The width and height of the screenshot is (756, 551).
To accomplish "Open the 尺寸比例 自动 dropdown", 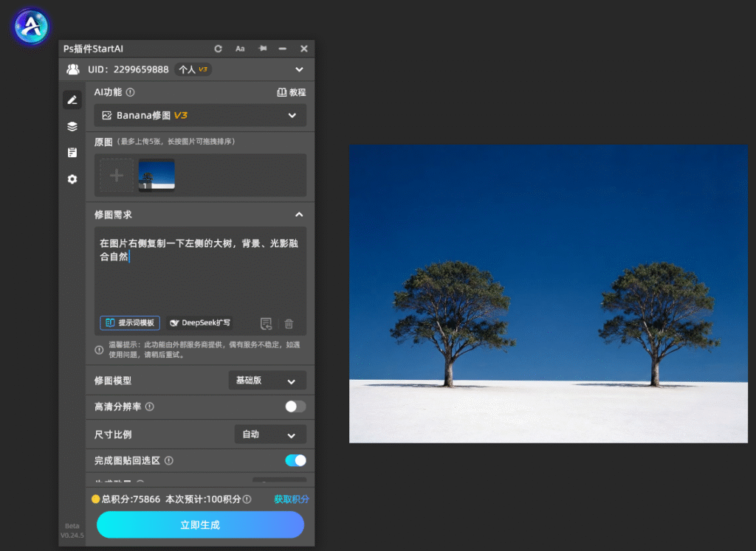I will [x=270, y=434].
